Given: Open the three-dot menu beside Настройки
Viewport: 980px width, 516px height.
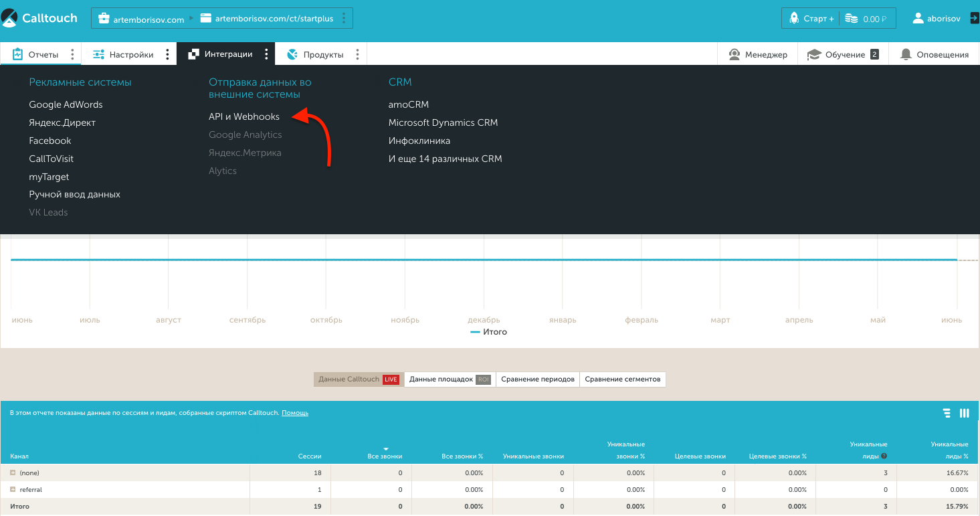Looking at the screenshot, I should 167,54.
